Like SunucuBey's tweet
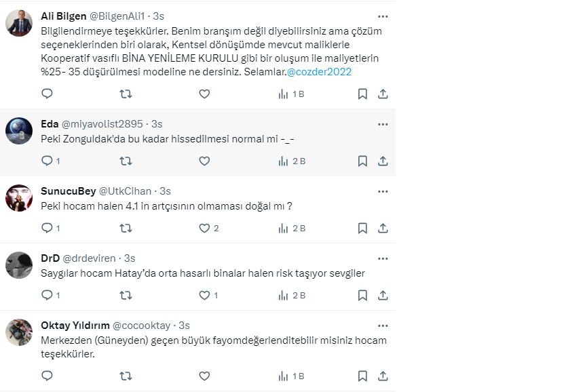This screenshot has width=568, height=392. [x=204, y=229]
